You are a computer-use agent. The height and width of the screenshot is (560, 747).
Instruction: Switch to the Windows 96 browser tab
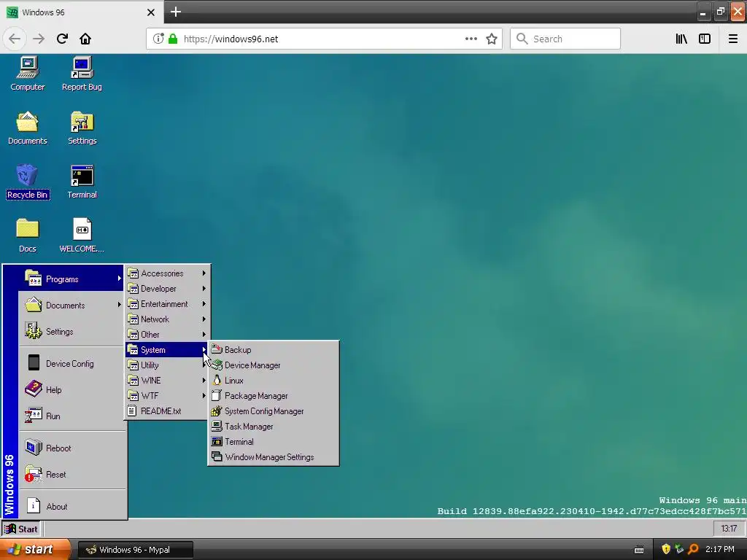81,12
